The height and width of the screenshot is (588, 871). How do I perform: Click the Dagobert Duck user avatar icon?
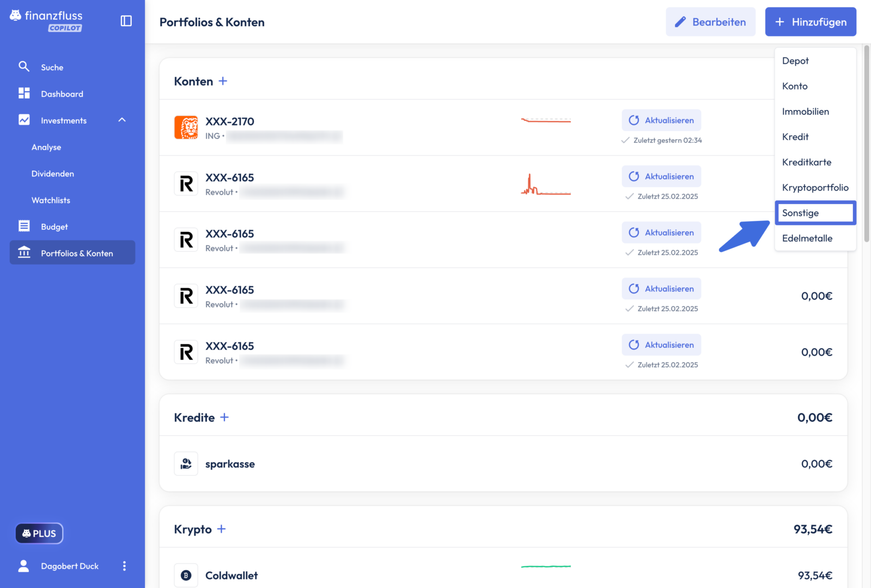[23, 566]
